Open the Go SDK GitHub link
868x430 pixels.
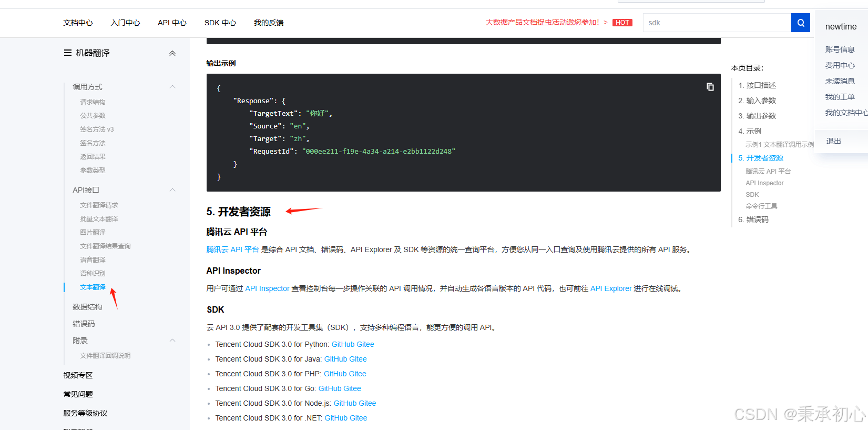click(330, 388)
